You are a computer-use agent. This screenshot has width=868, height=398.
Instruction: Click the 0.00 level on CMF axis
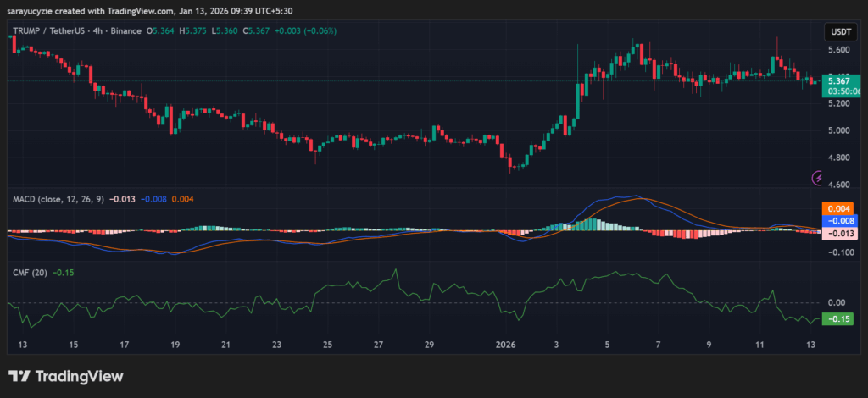pyautogui.click(x=837, y=302)
